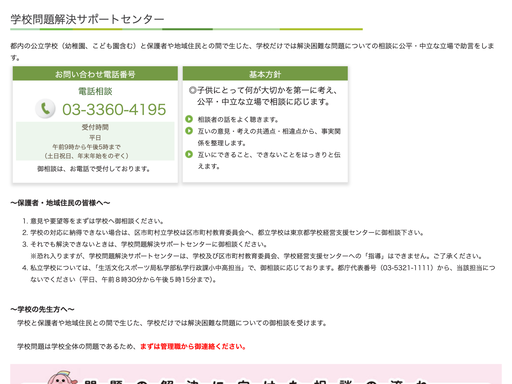The width and height of the screenshot is (512, 384).
Task: Click the 電話相談 label
Action: [x=95, y=91]
